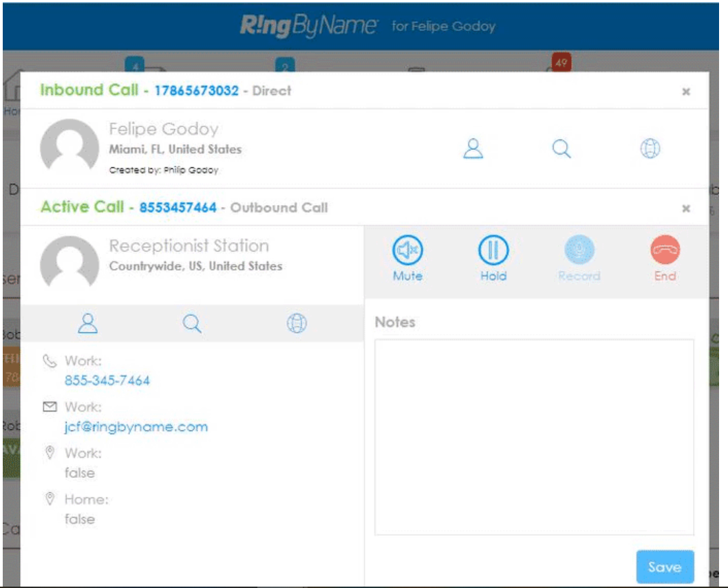
Task: Put the active call on Hold
Action: (493, 258)
